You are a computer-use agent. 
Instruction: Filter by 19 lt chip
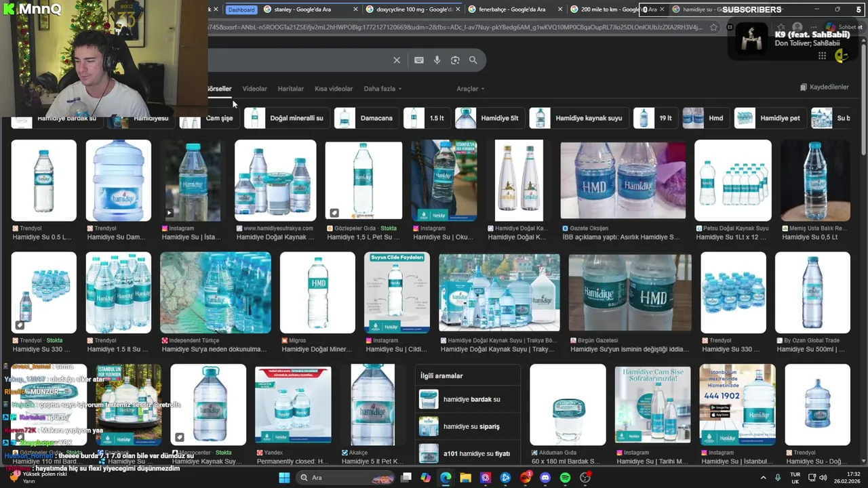click(x=655, y=118)
